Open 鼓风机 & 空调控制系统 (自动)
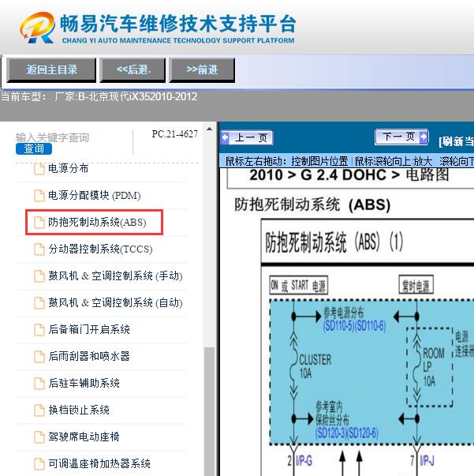The height and width of the screenshot is (476, 474). [116, 302]
